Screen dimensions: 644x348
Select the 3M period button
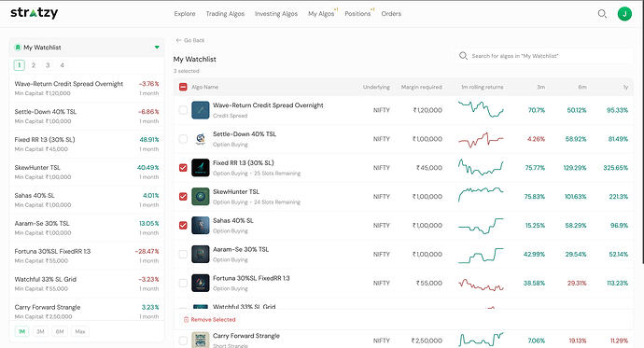[40, 331]
